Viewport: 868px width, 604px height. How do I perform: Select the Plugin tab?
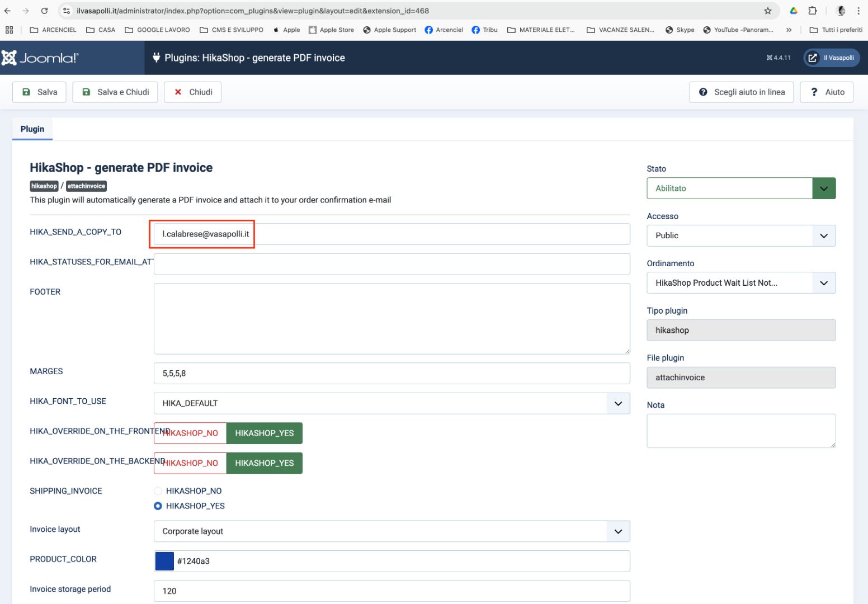[x=32, y=129]
